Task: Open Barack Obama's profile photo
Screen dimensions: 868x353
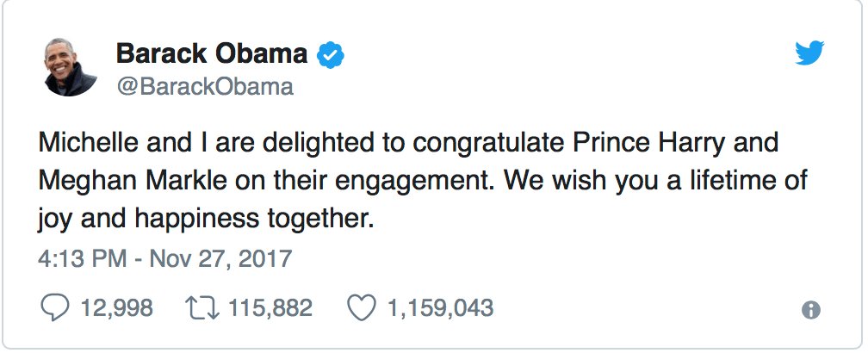Action: pos(70,68)
